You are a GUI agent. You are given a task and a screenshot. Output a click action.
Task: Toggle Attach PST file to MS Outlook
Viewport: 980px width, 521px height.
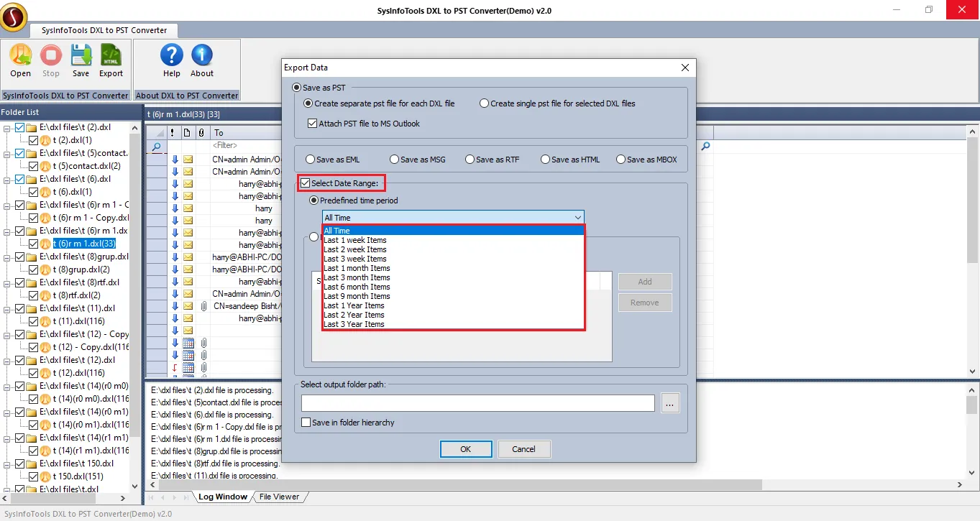pos(312,124)
